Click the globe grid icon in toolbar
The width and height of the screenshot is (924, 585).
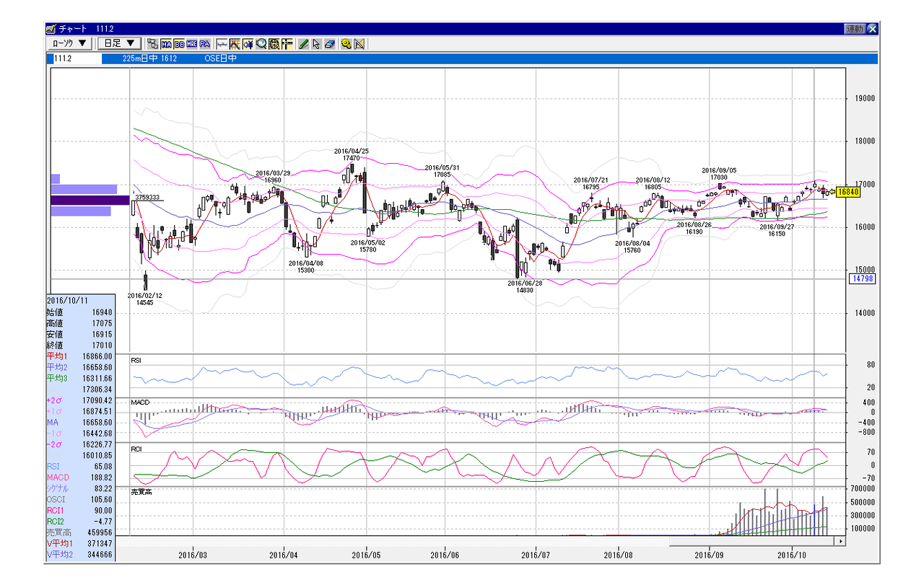273,43
